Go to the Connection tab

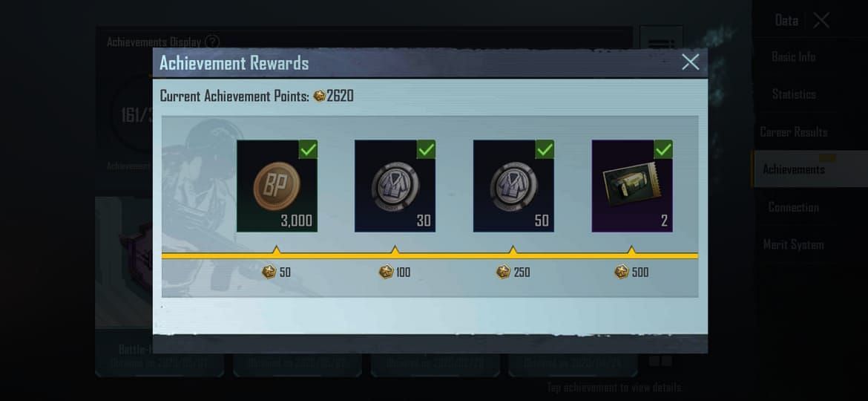793,207
